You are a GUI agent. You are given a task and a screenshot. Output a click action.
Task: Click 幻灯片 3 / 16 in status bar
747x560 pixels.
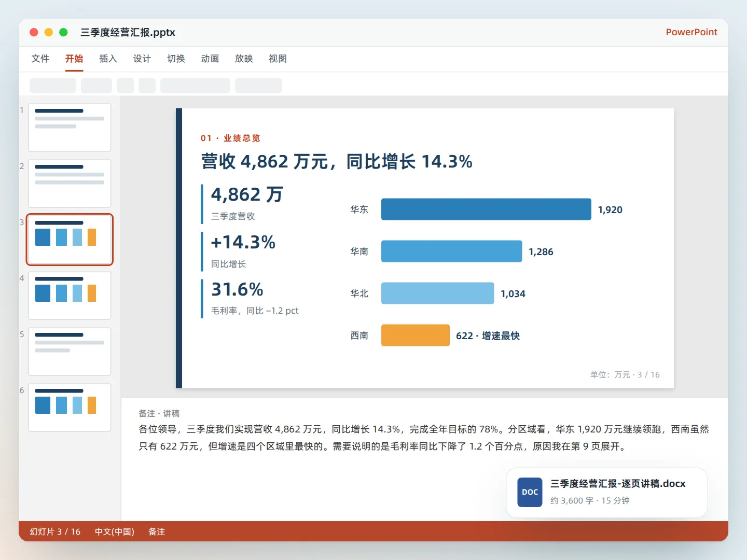pyautogui.click(x=55, y=531)
